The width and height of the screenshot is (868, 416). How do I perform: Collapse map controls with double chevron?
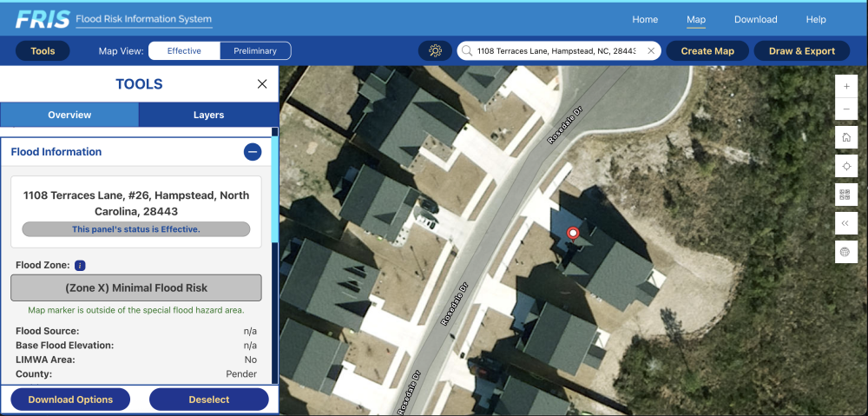coord(846,223)
